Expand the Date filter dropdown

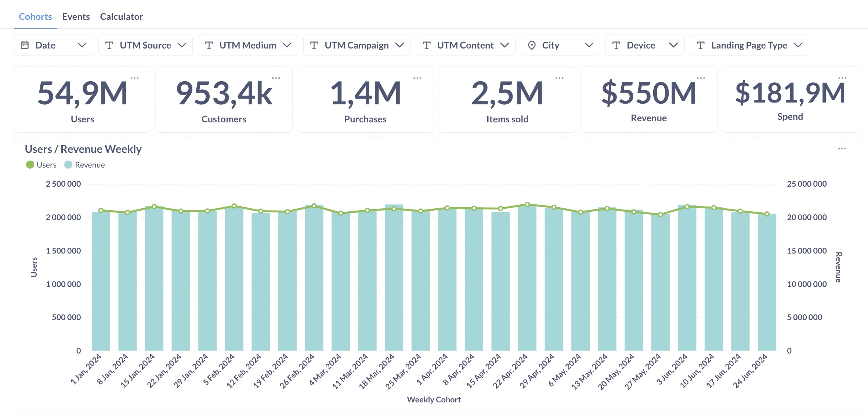[83, 45]
